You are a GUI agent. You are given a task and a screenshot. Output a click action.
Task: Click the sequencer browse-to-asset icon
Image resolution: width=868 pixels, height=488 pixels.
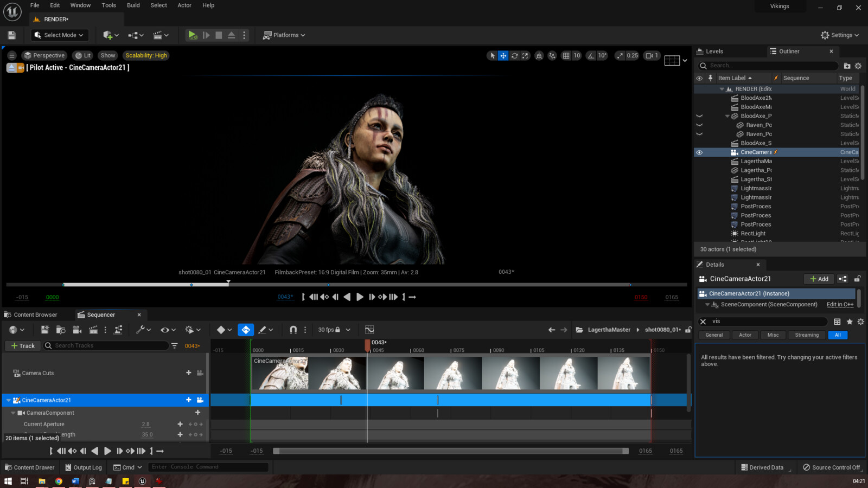[x=61, y=330]
